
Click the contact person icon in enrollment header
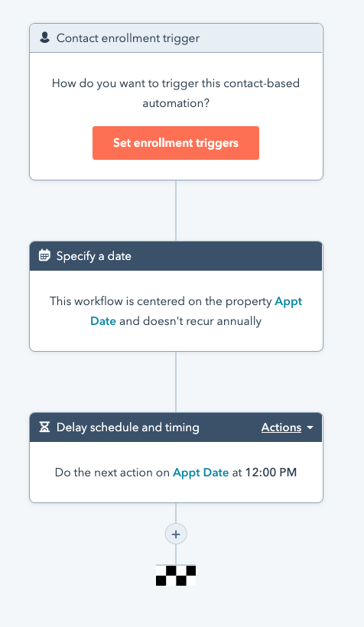(x=44, y=37)
